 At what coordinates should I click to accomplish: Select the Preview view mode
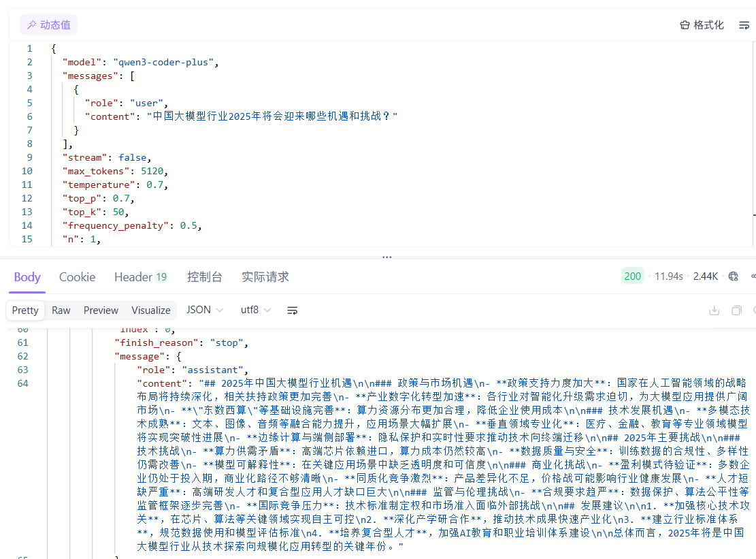pos(101,310)
